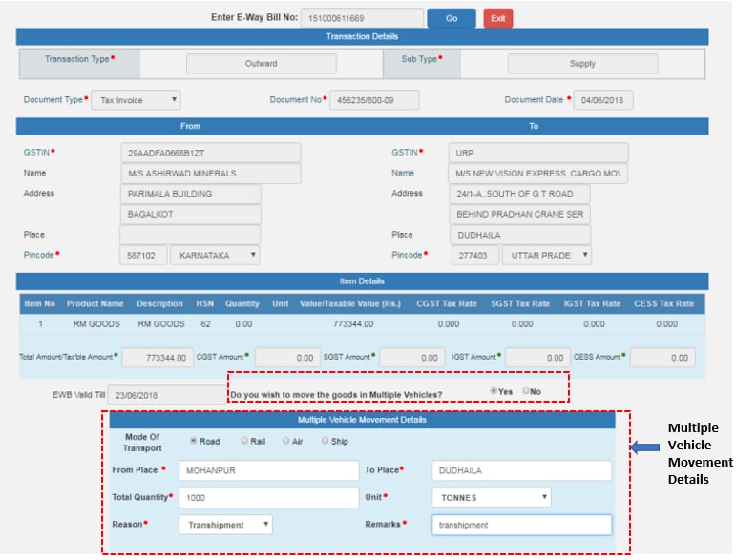
Task: Open the KARNATAKA state dropdown
Action: tap(215, 255)
